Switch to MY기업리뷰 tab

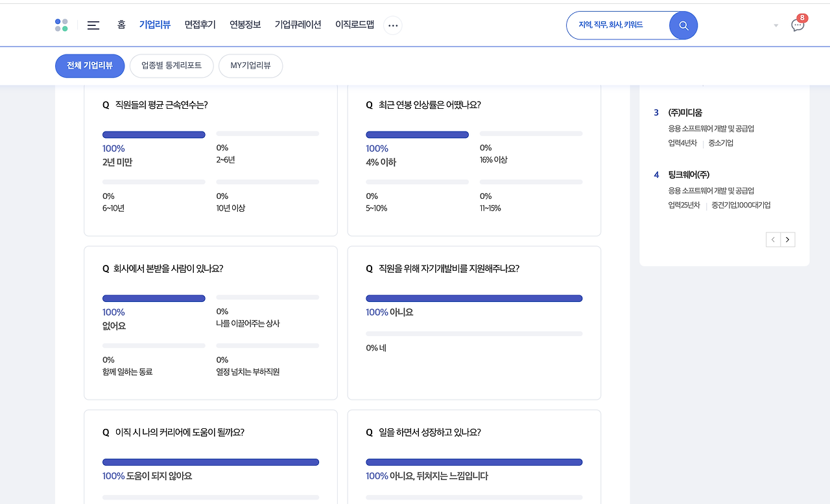pos(250,65)
